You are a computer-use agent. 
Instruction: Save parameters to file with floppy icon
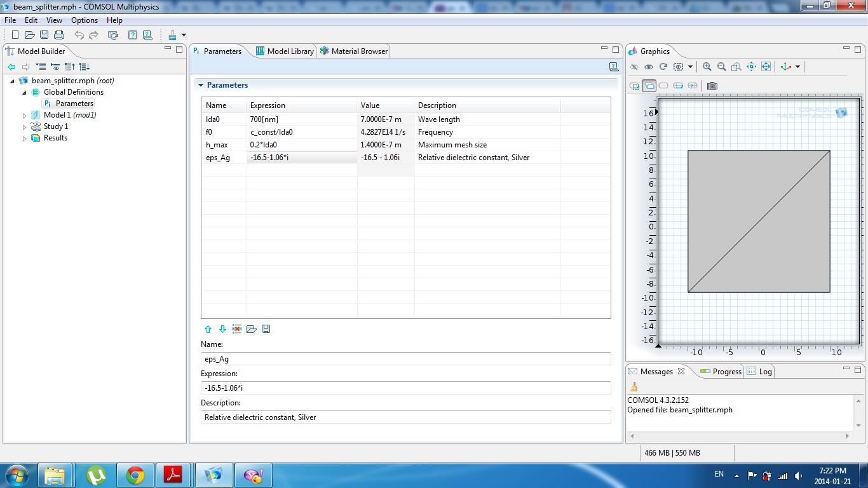266,329
